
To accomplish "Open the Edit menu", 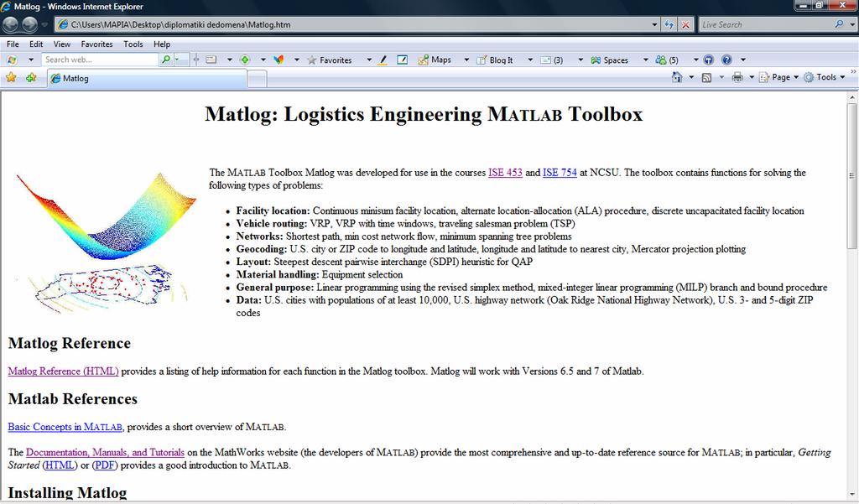I will point(36,44).
